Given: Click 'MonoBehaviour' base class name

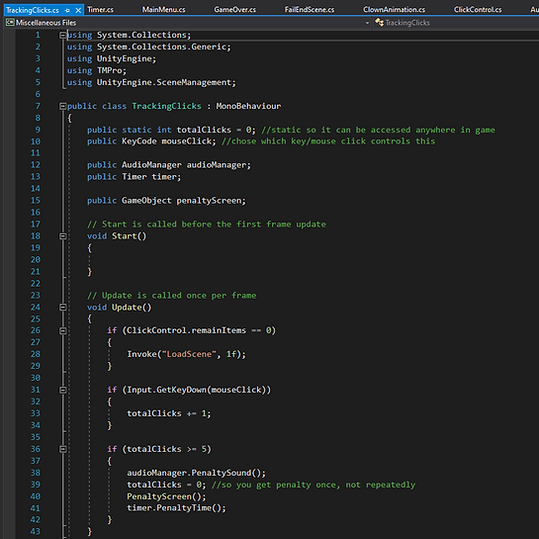Looking at the screenshot, I should (248, 106).
